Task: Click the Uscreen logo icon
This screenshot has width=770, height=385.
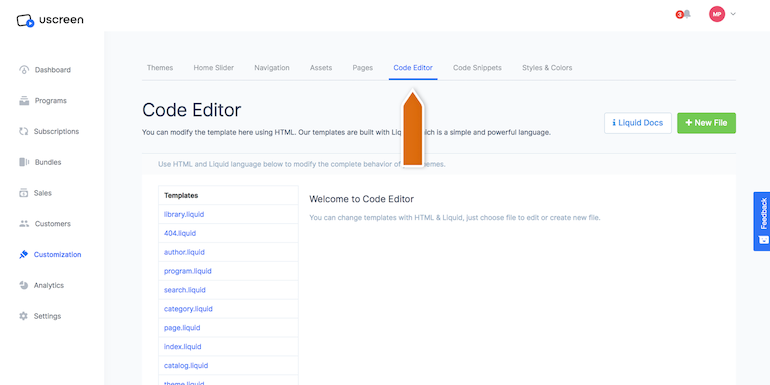Action: click(25, 21)
